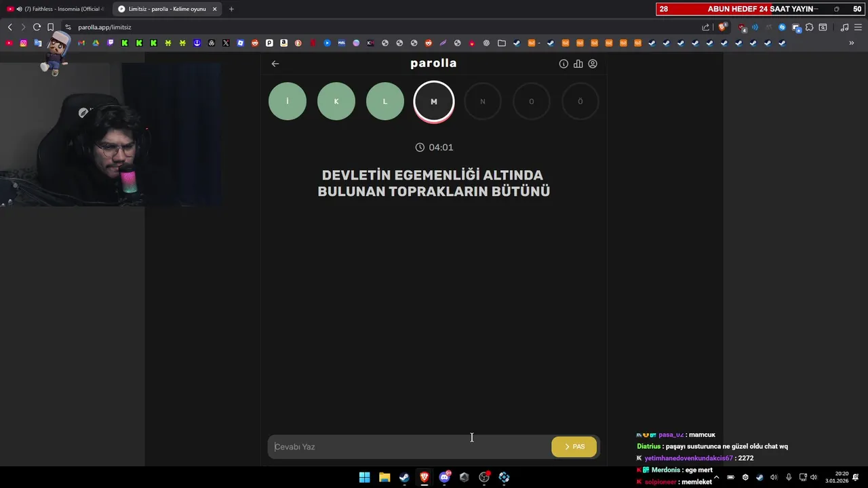The width and height of the screenshot is (868, 488).
Task: Select the green letter İ circle
Action: point(288,101)
